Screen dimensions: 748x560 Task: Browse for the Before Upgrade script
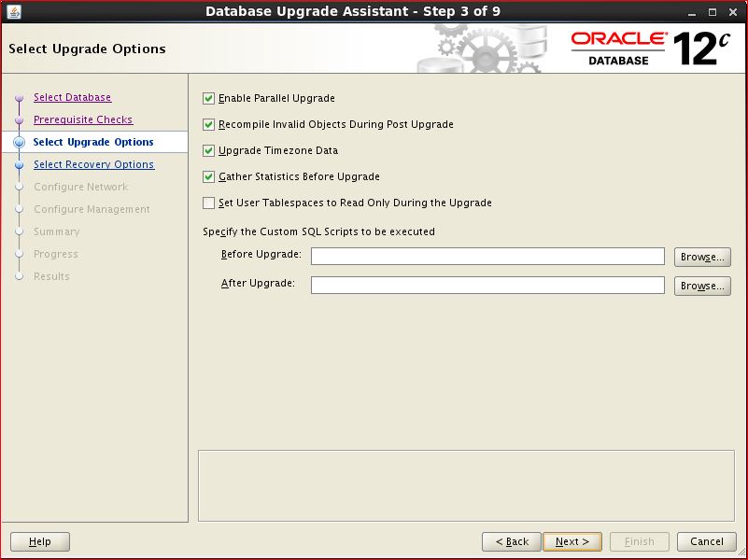tap(702, 258)
